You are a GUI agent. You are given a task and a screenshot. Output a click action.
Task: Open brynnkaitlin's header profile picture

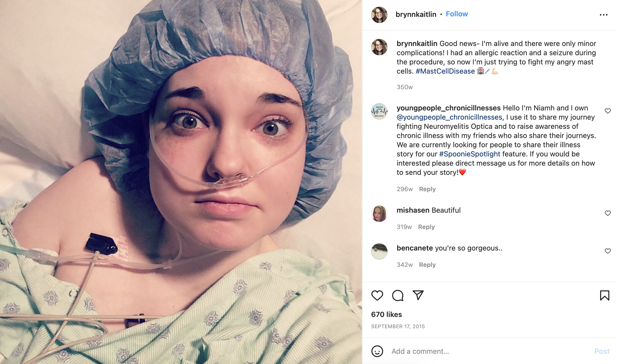(379, 15)
